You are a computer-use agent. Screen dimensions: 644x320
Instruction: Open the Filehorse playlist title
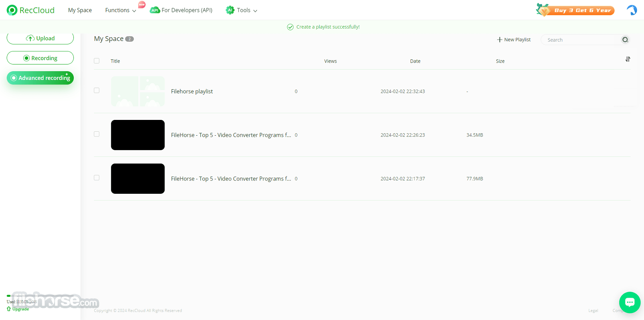click(x=192, y=91)
